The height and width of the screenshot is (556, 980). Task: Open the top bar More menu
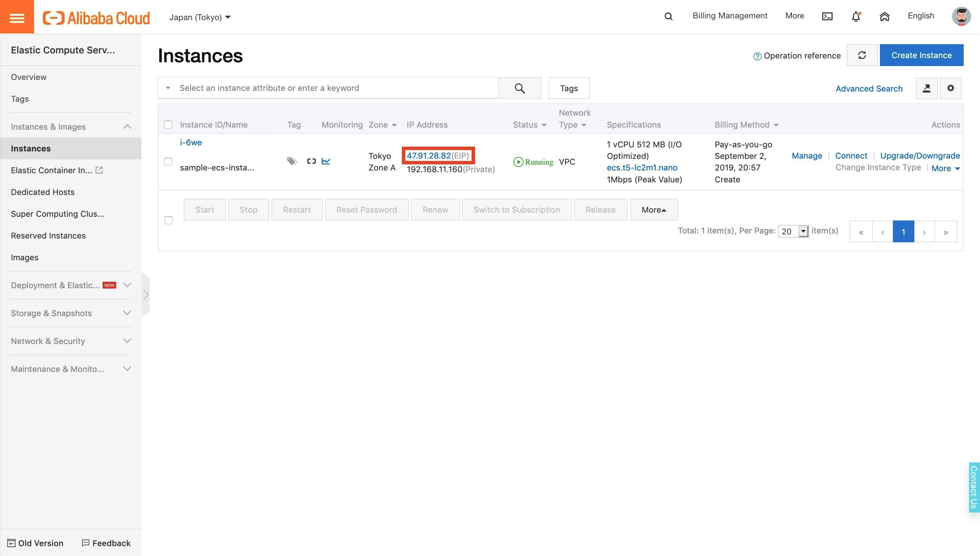795,16
